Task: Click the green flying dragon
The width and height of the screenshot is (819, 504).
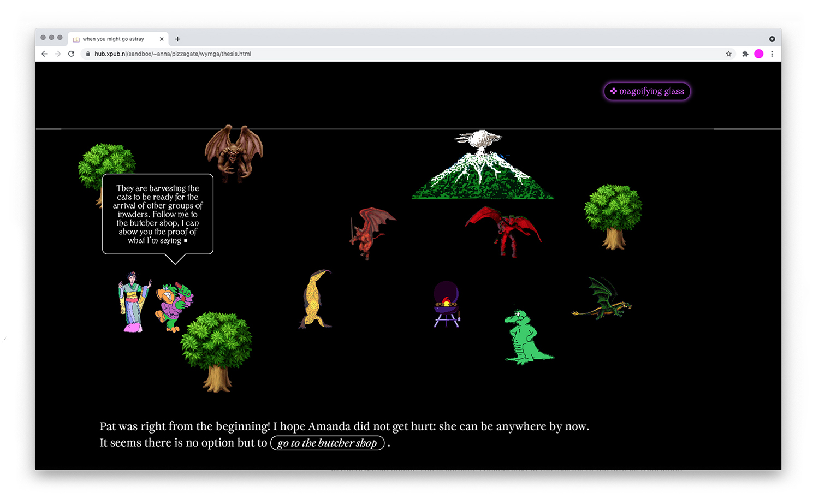Action: pos(602,298)
